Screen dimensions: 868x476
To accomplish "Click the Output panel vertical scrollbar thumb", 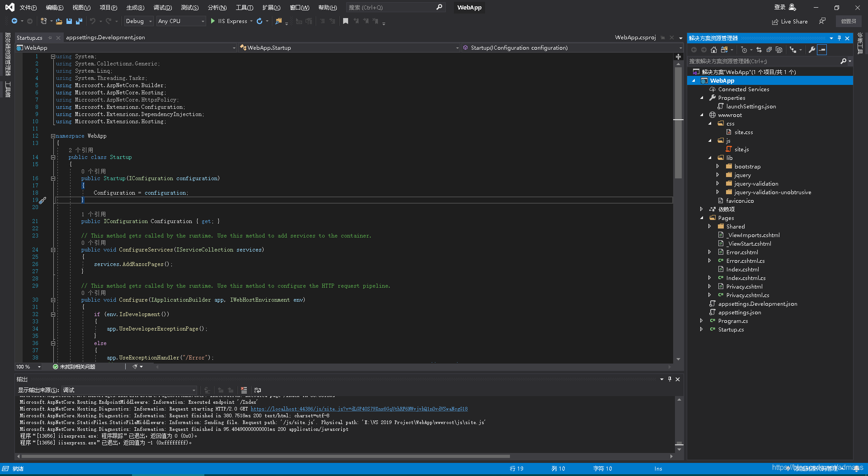I will 679,443.
